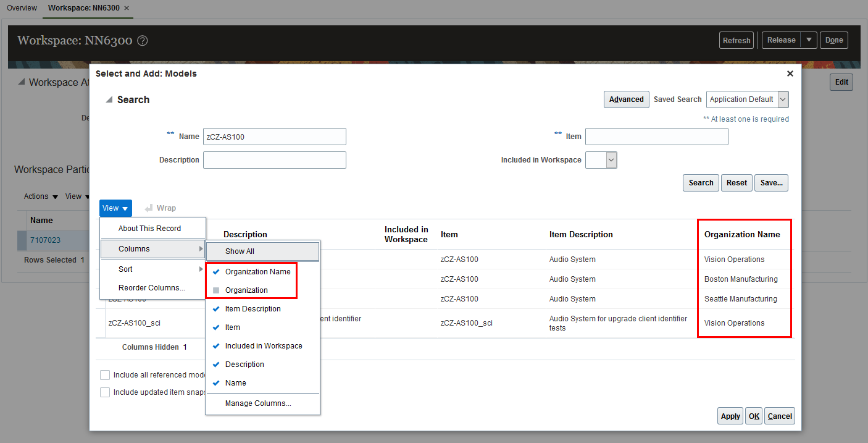Click the Search button
This screenshot has width=868, height=443.
coord(701,183)
